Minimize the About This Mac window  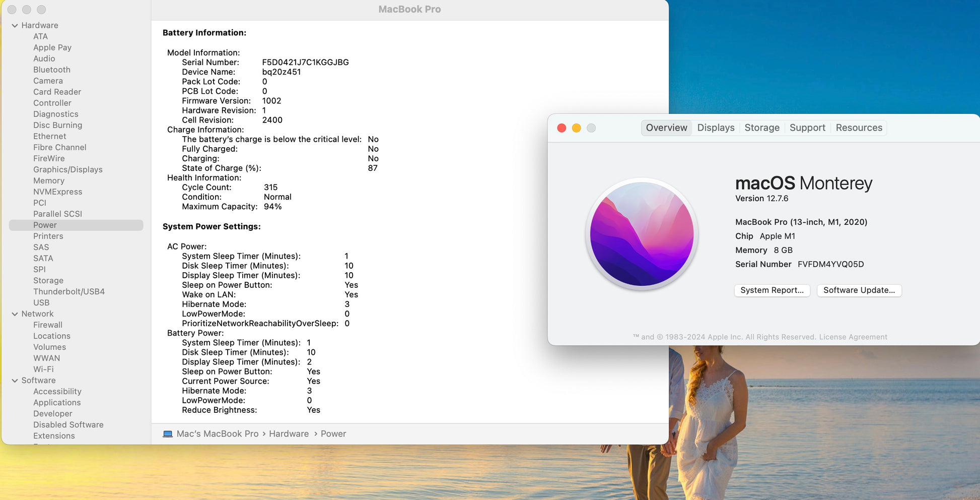577,128
